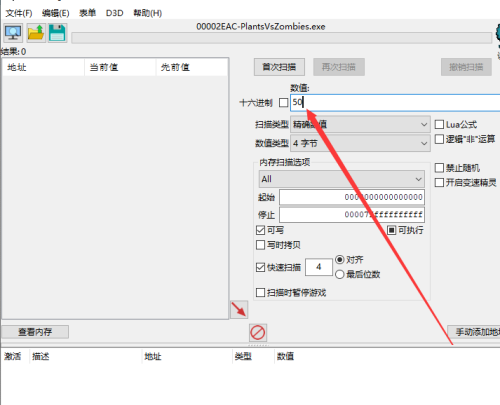Viewport: 500px width, 405px height.
Task: Click the red clear list icon
Action: 258,332
